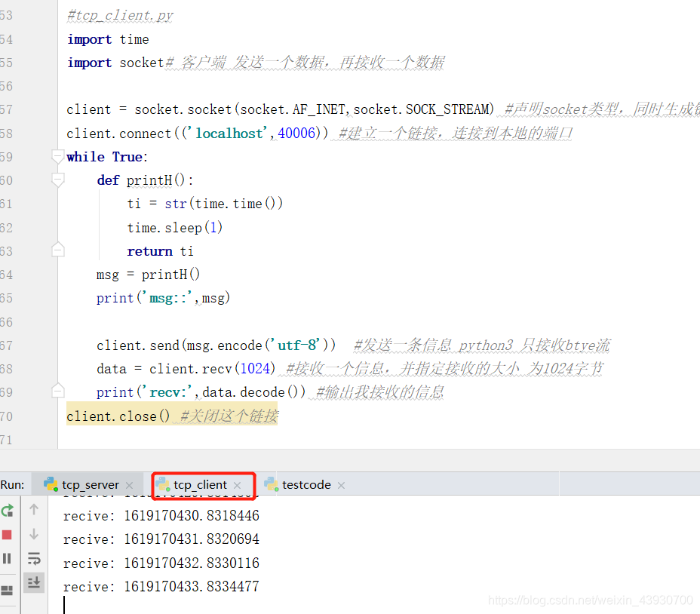This screenshot has height=614, width=700.
Task: Close the tcp_server run tab
Action: [x=129, y=485]
